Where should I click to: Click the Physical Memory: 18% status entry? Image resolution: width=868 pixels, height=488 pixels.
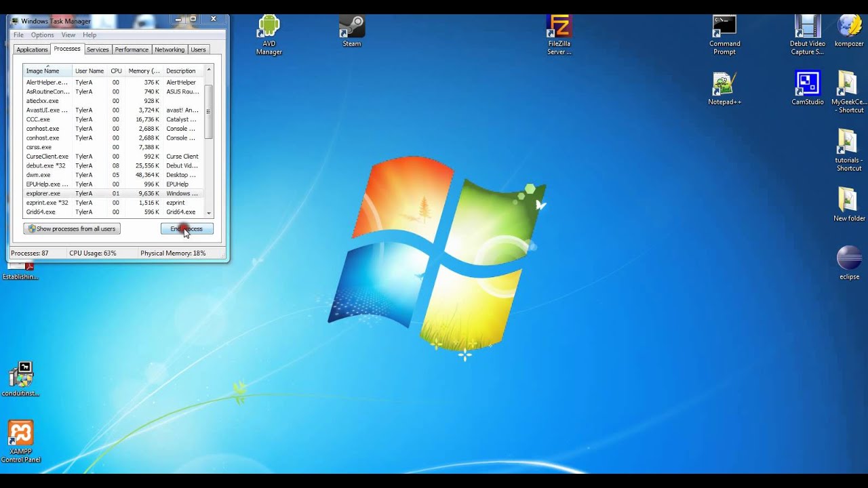coord(173,253)
